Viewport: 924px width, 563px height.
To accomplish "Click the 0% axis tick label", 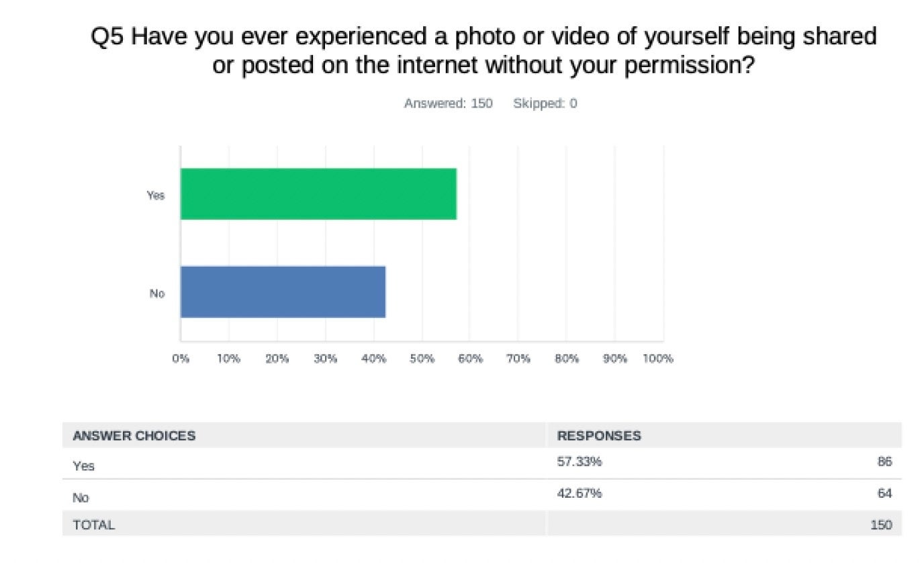I will [181, 359].
